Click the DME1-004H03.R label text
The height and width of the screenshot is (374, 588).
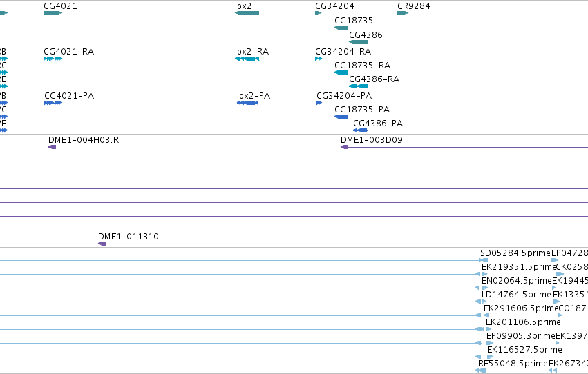(x=84, y=139)
